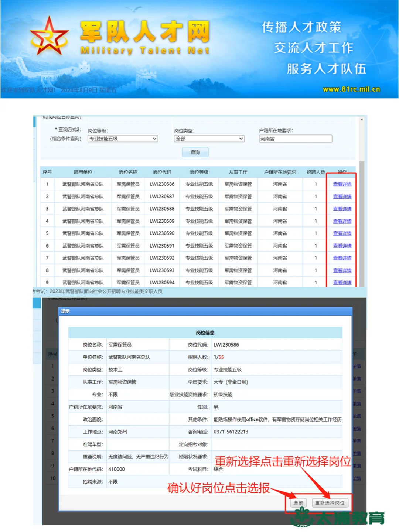
Task: Open 查看详情 link for row LWJ230587
Action: click(342, 197)
